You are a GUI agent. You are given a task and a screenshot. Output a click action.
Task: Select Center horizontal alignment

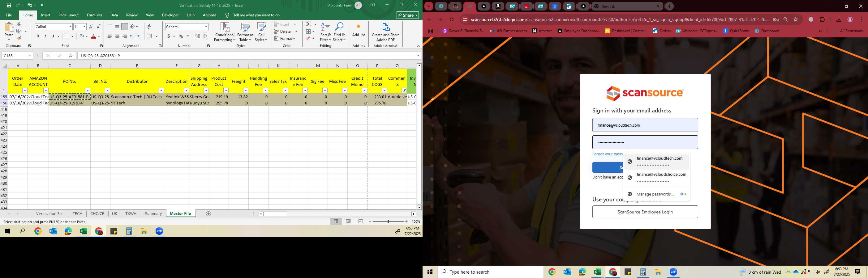117,36
